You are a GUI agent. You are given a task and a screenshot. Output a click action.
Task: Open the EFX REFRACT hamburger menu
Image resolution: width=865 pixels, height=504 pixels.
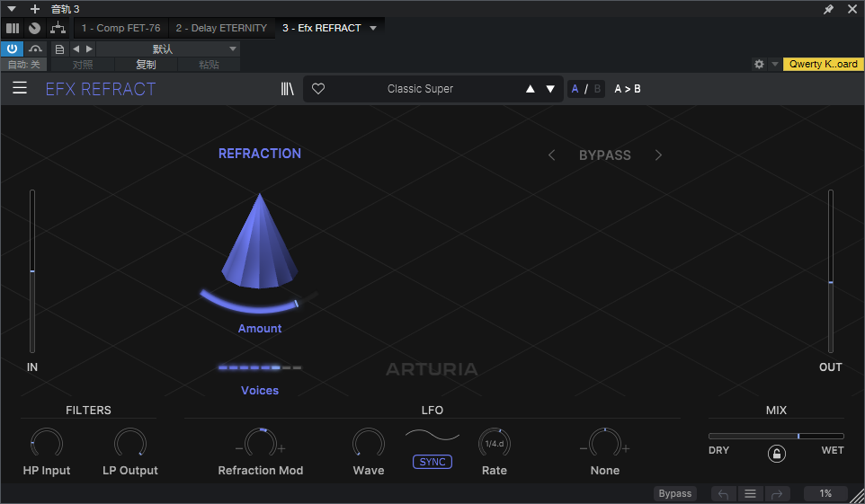coord(20,88)
